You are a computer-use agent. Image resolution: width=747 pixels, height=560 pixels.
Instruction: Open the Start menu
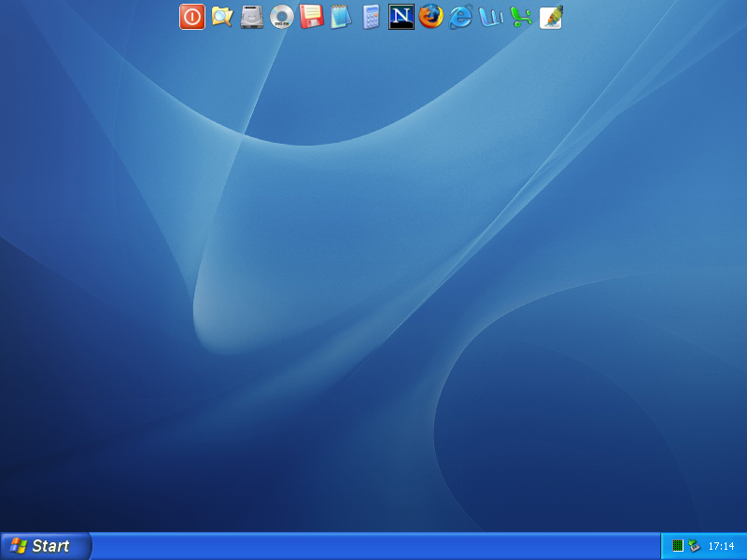coord(45,546)
